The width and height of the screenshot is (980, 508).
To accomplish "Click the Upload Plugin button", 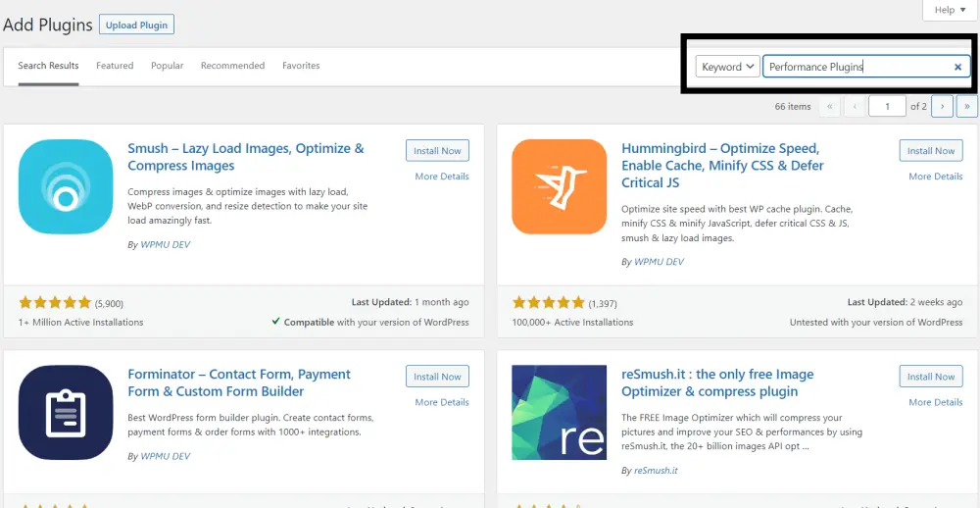I will pos(136,25).
